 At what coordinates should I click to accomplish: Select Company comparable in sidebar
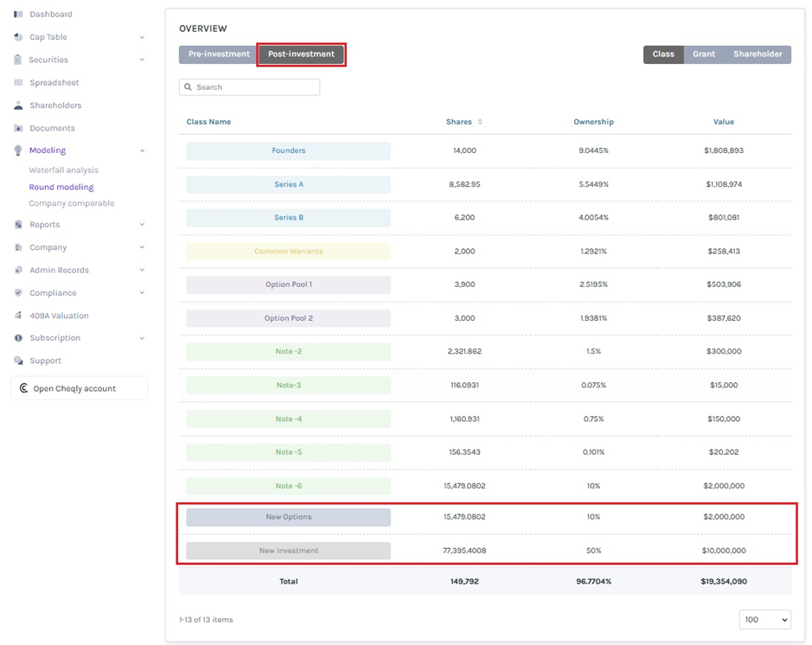click(72, 203)
